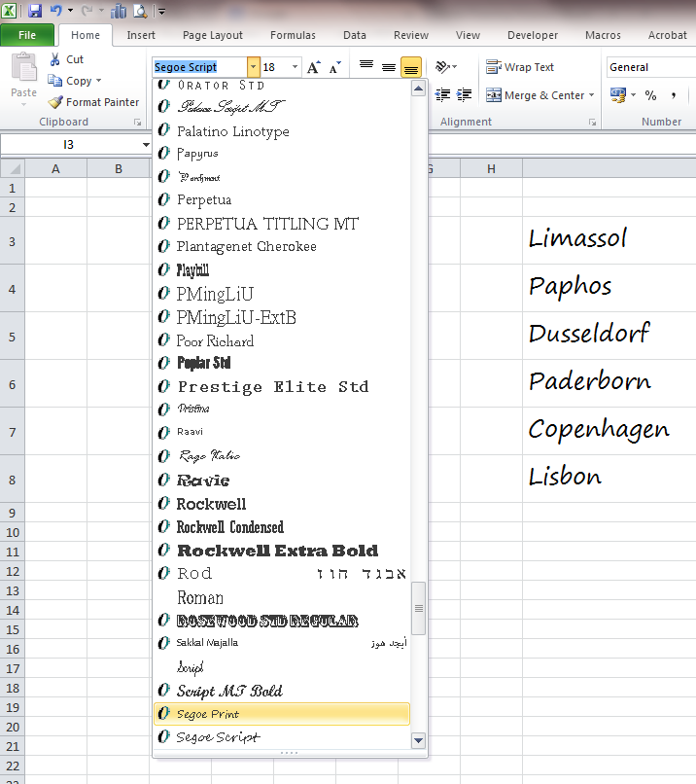Viewport: 696px width, 784px height.
Task: Click the font list scrollbar thumb
Action: [418, 609]
